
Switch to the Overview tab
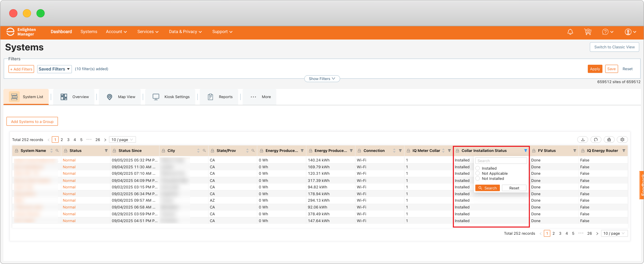tap(74, 97)
